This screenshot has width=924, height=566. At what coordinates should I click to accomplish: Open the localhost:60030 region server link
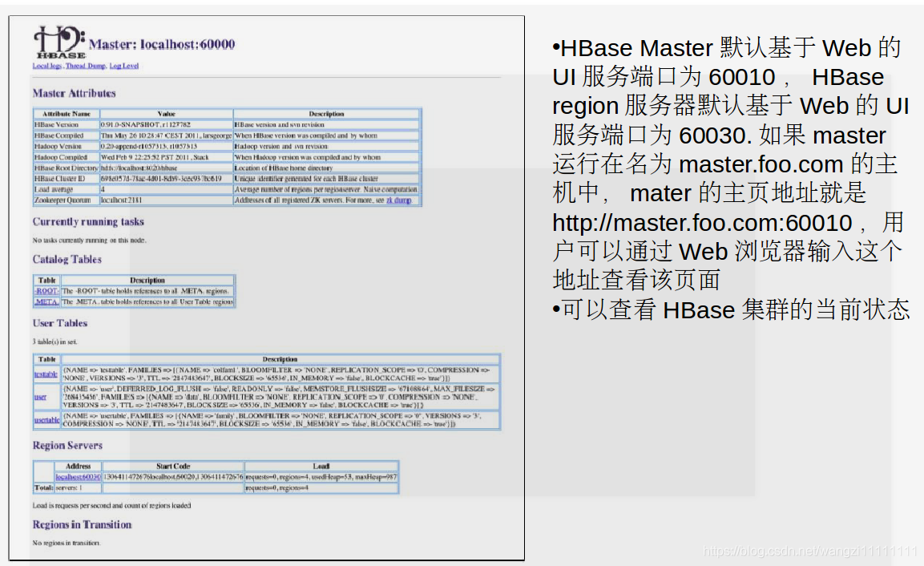[x=78, y=477]
